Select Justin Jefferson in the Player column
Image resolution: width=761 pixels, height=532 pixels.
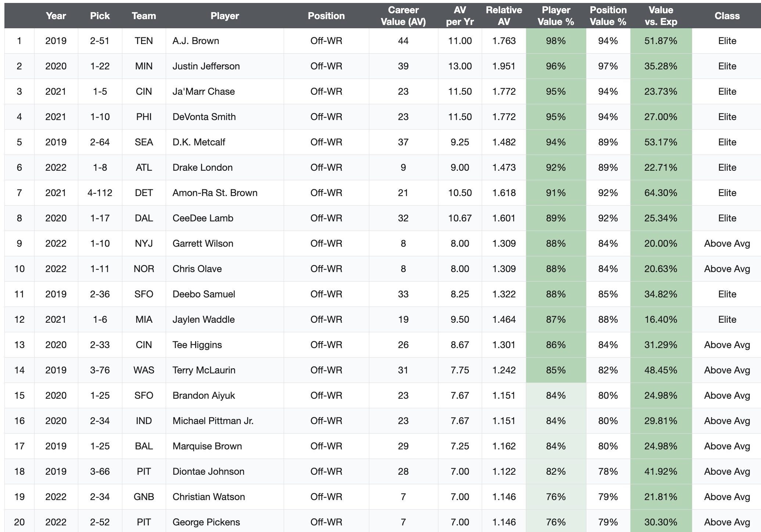coord(206,66)
